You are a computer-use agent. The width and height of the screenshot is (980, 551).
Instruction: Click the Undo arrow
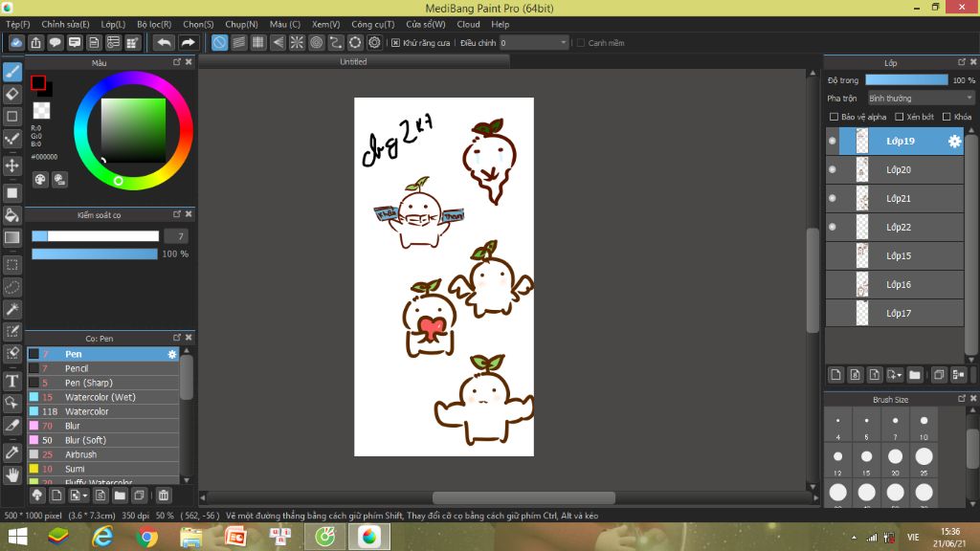164,42
